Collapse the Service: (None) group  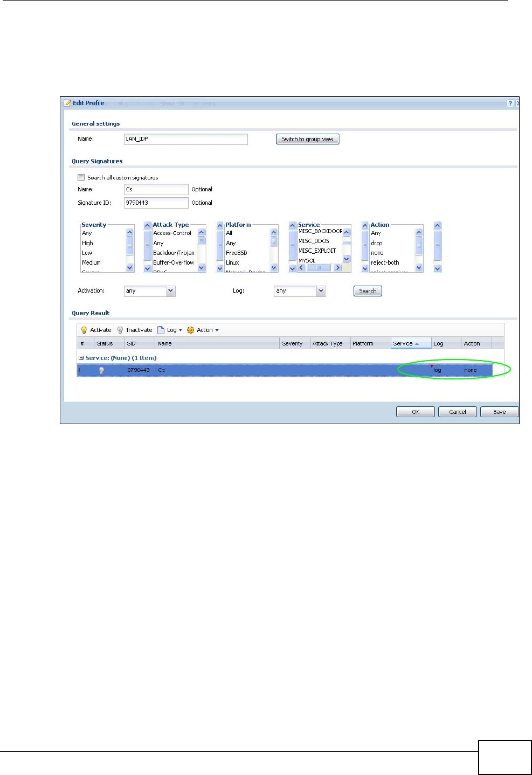81,358
